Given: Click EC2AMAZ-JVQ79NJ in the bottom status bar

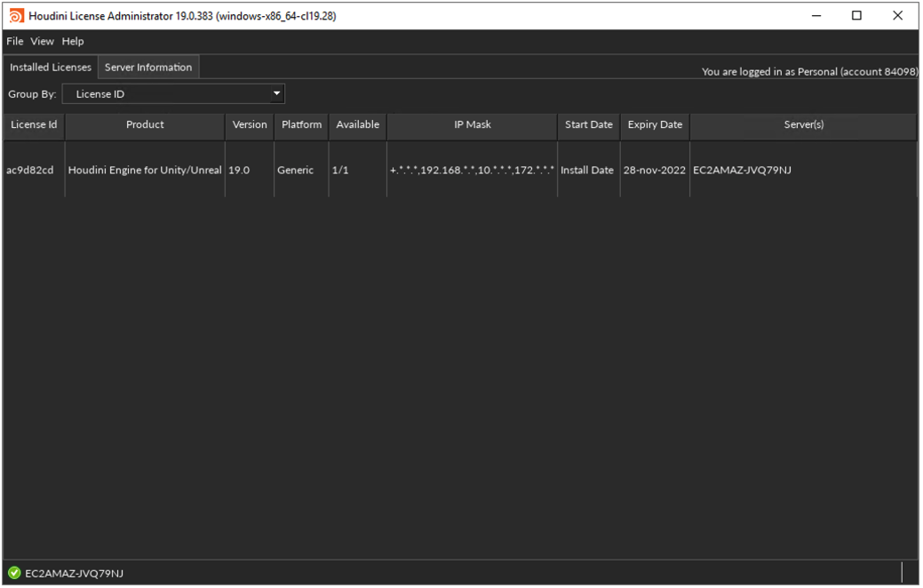Looking at the screenshot, I should (x=74, y=574).
